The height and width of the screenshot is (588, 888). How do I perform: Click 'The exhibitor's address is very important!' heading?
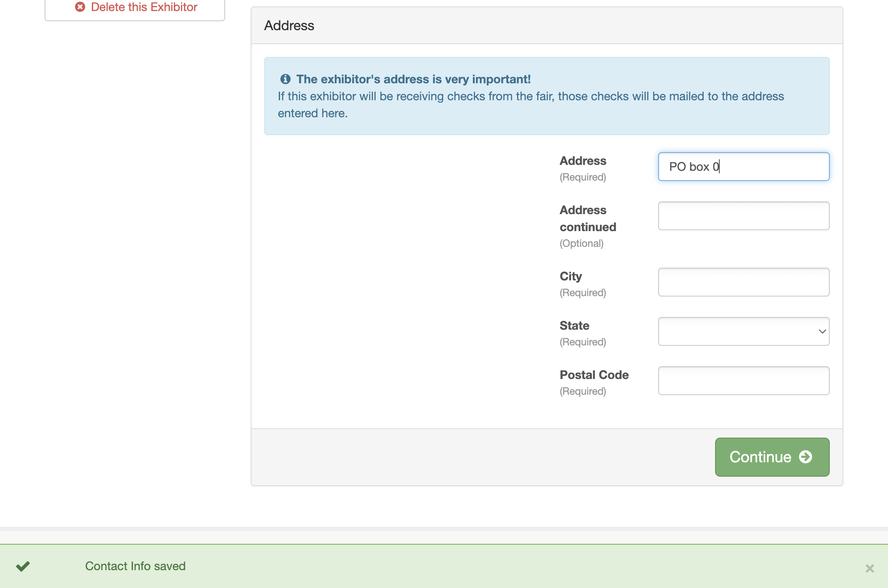pyautogui.click(x=413, y=79)
